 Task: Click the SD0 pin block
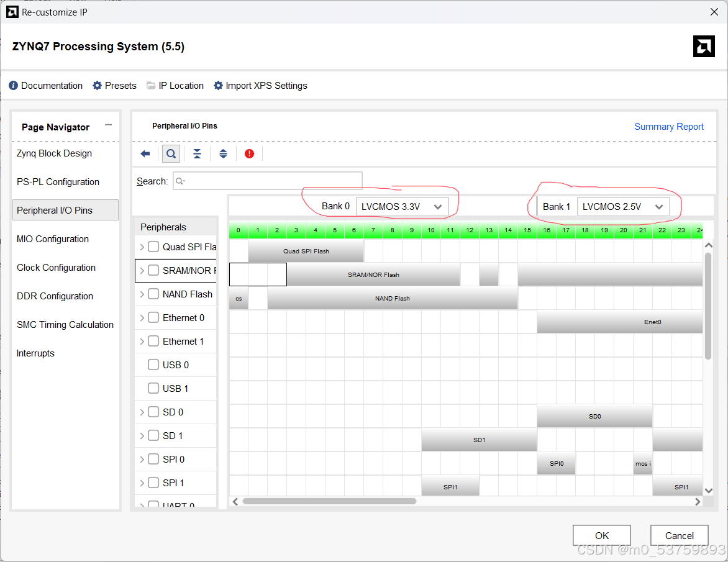pyautogui.click(x=594, y=416)
